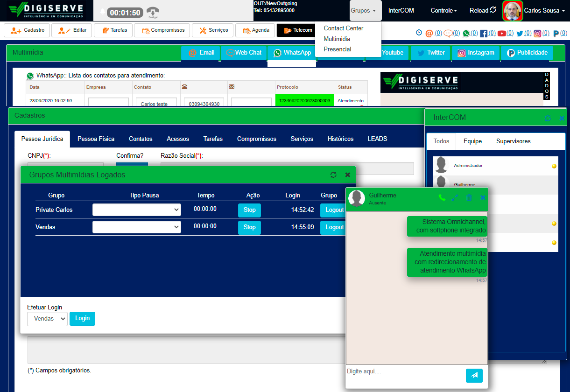Click the clock icon in the status bar
The height and width of the screenshot is (392, 570).
click(419, 33)
